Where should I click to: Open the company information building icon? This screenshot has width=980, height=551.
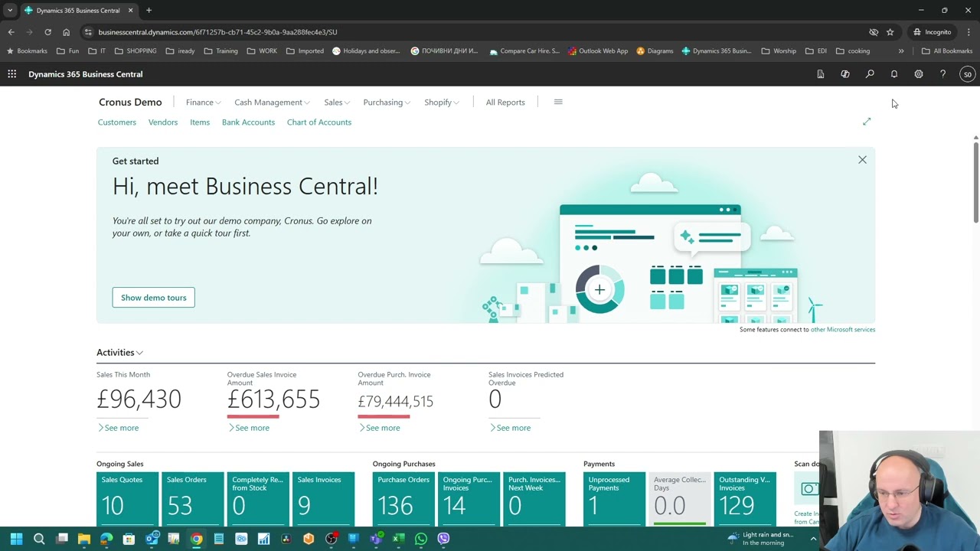coord(821,74)
